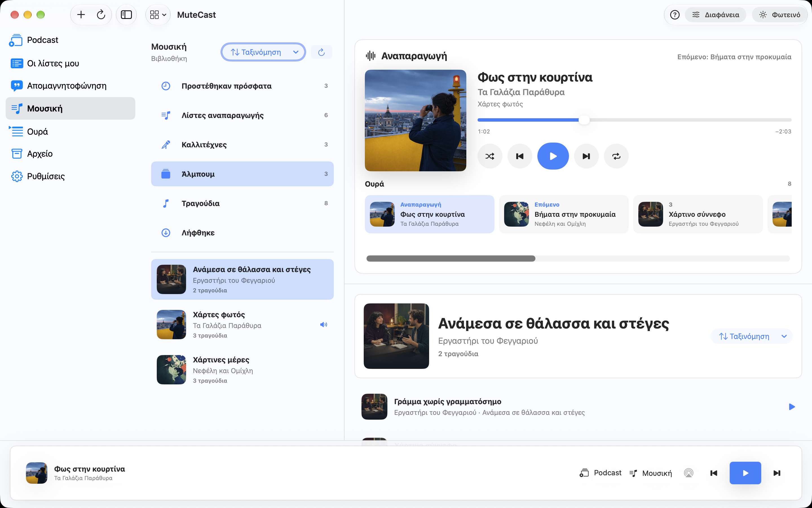
Task: Click Podcast button in bottom bar
Action: (601, 473)
